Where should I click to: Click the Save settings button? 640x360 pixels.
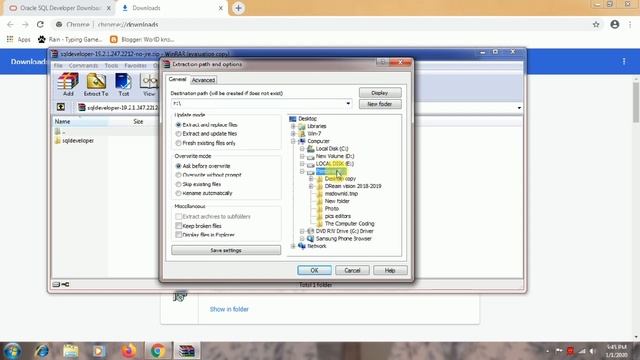[x=226, y=250]
